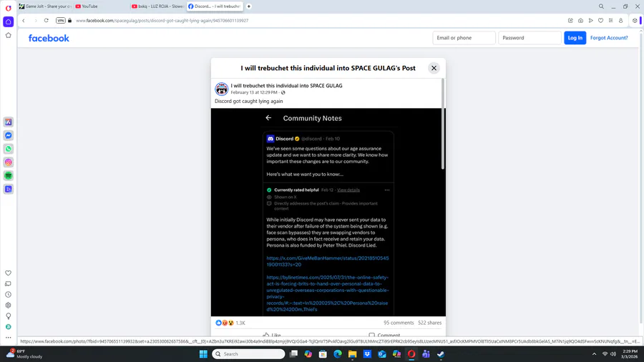The image size is (644, 362).
Task: Click the Log In button
Action: (x=575, y=38)
